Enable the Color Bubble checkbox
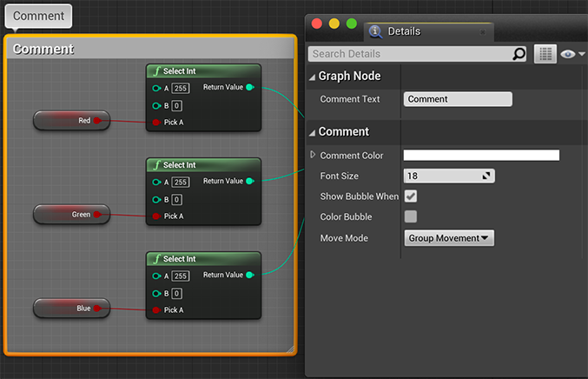The image size is (588, 379). [x=411, y=216]
